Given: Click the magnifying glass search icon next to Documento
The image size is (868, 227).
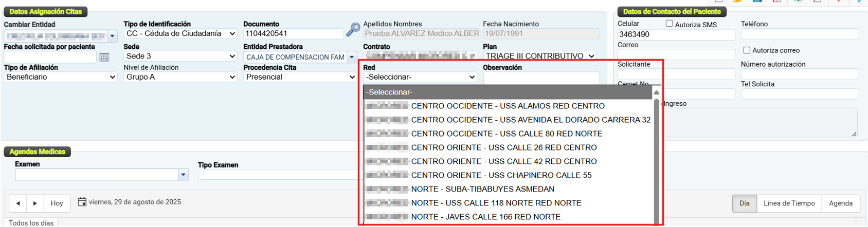Looking at the screenshot, I should tap(353, 30).
